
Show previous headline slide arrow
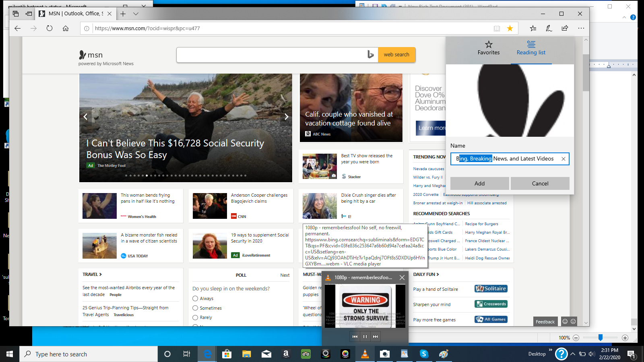tap(85, 117)
